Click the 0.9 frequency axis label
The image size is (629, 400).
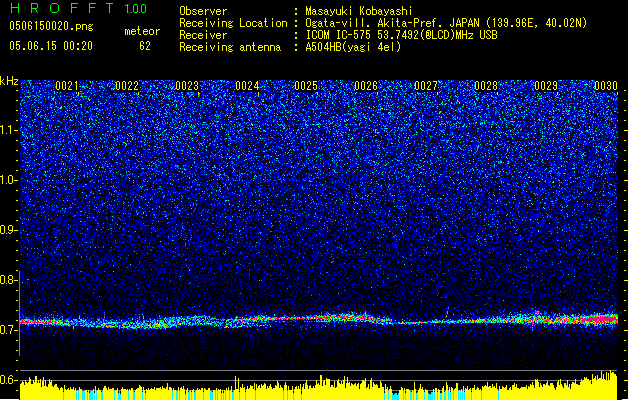point(8,230)
